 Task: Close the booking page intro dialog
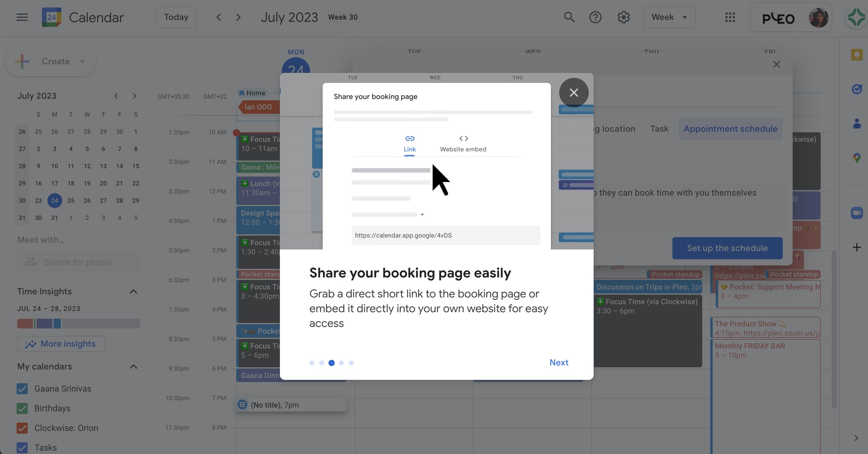574,93
